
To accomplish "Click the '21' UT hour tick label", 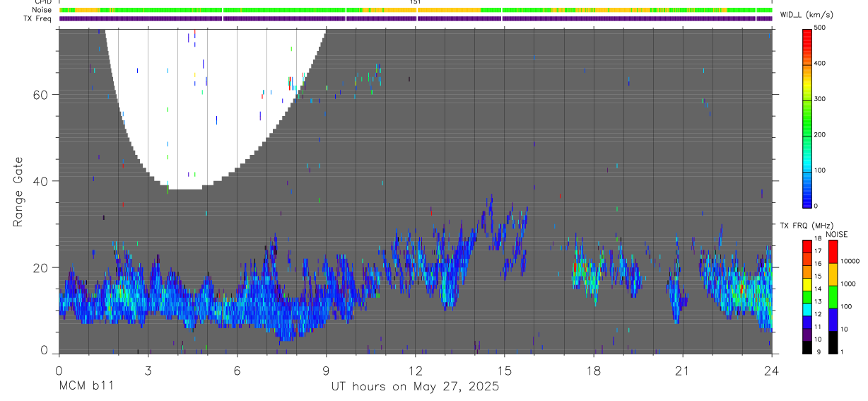I will [683, 370].
